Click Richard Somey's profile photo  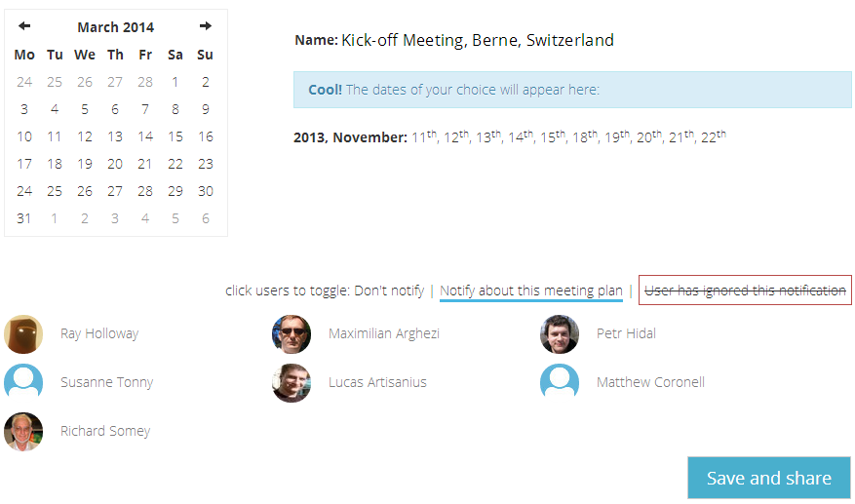23,432
